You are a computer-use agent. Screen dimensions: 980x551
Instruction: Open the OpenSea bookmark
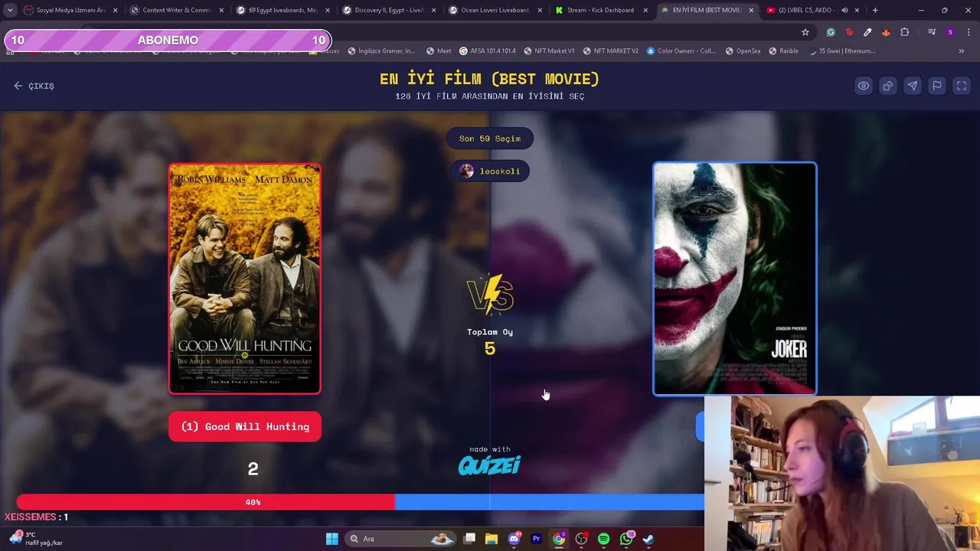pyautogui.click(x=743, y=51)
